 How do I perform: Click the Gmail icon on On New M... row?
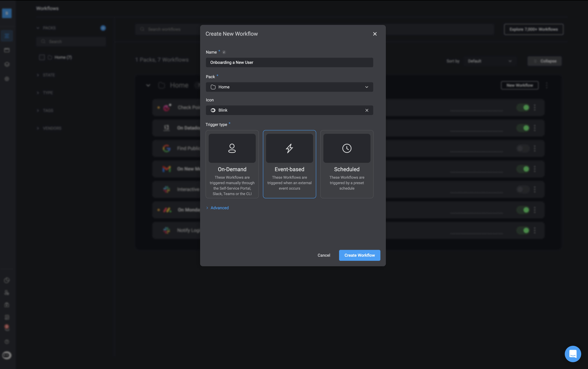[166, 169]
